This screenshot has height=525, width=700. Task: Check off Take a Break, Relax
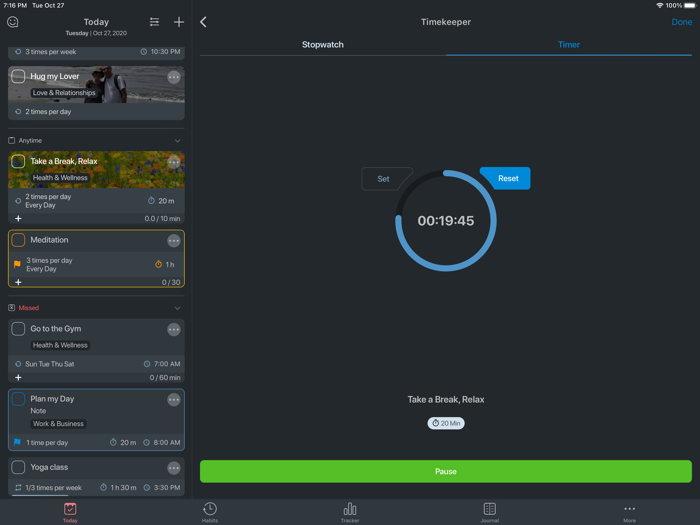click(x=18, y=161)
